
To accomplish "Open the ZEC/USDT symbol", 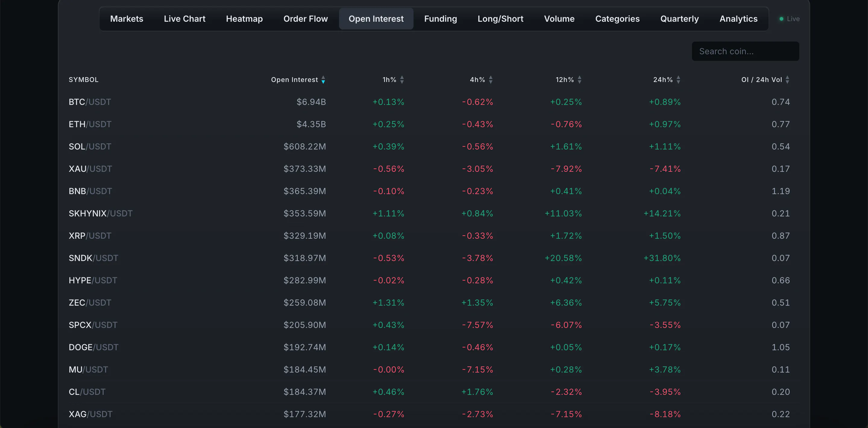I will click(x=90, y=303).
